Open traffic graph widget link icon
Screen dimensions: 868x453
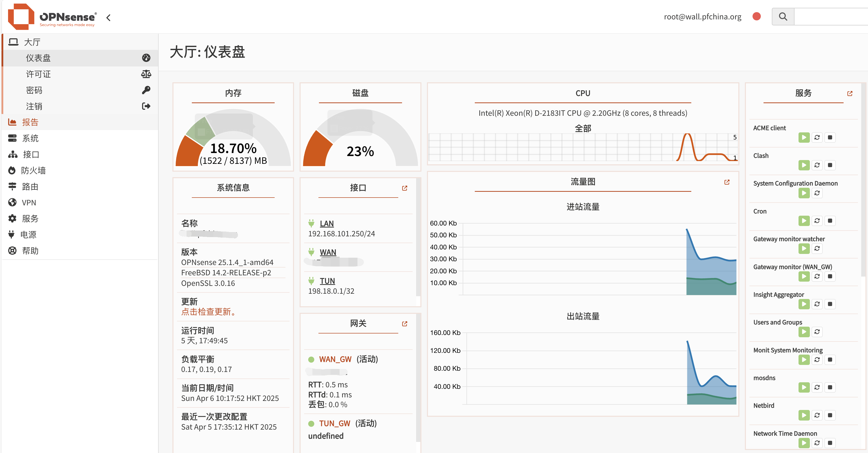(x=727, y=182)
